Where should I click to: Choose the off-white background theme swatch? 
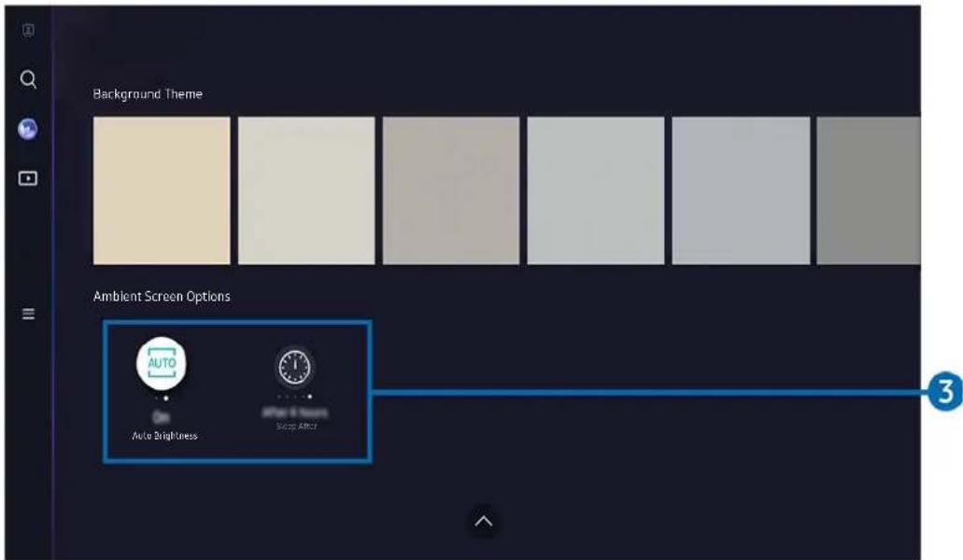[306, 190]
